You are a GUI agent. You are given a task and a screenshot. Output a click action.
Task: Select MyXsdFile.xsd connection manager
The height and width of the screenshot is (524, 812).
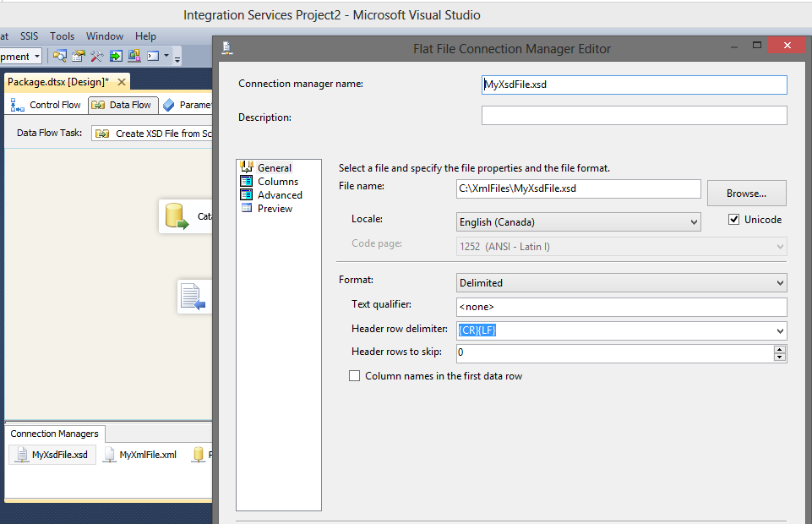(x=52, y=455)
